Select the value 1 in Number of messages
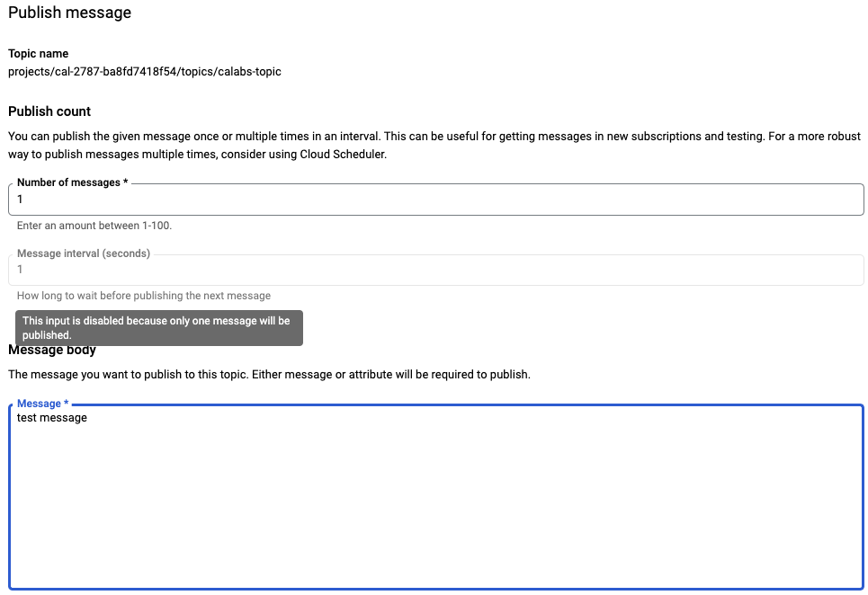This screenshot has height=595, width=868. click(x=21, y=199)
